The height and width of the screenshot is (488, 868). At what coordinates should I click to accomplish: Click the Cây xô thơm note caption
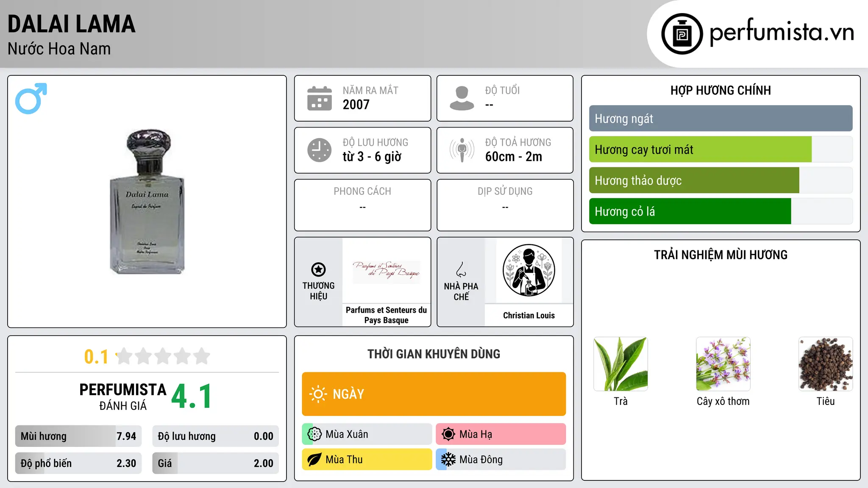tap(723, 401)
